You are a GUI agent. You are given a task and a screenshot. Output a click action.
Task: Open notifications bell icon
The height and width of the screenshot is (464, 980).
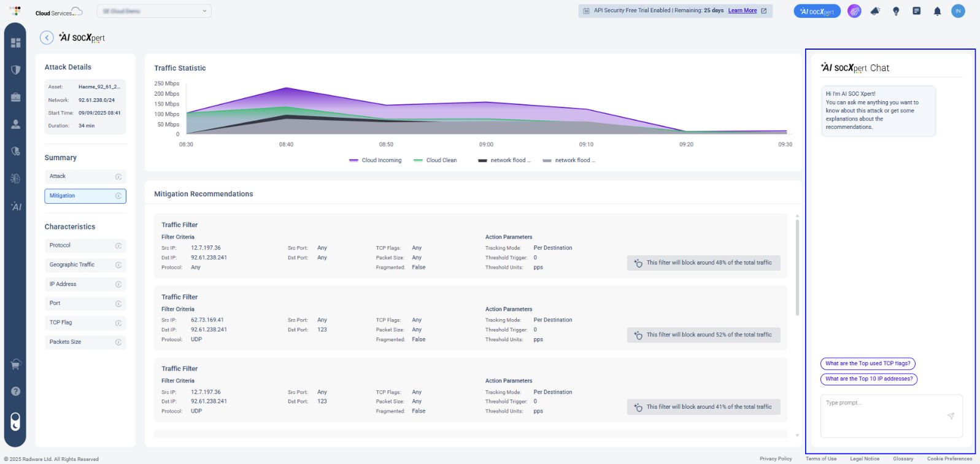point(937,11)
